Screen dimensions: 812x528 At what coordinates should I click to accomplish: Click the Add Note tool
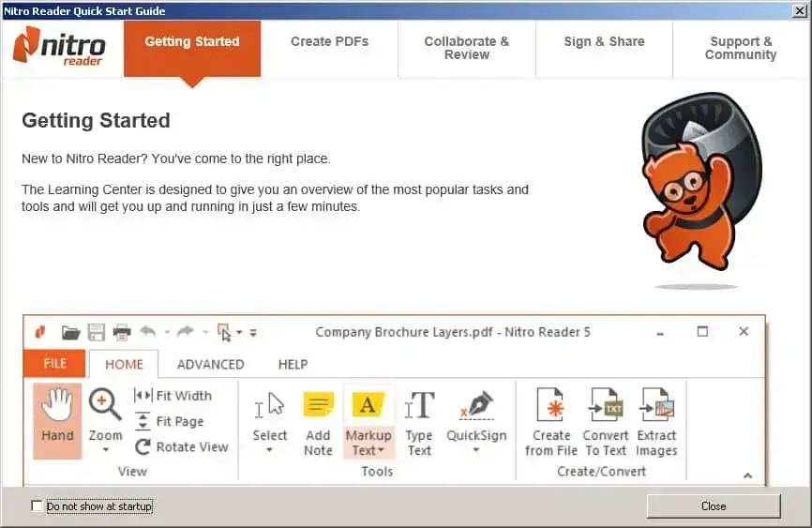(x=318, y=424)
